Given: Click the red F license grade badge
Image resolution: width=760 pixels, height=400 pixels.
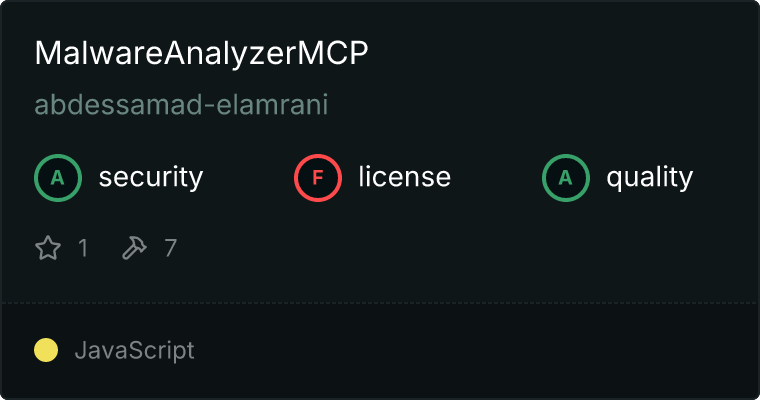Looking at the screenshot, I should pyautogui.click(x=318, y=178).
